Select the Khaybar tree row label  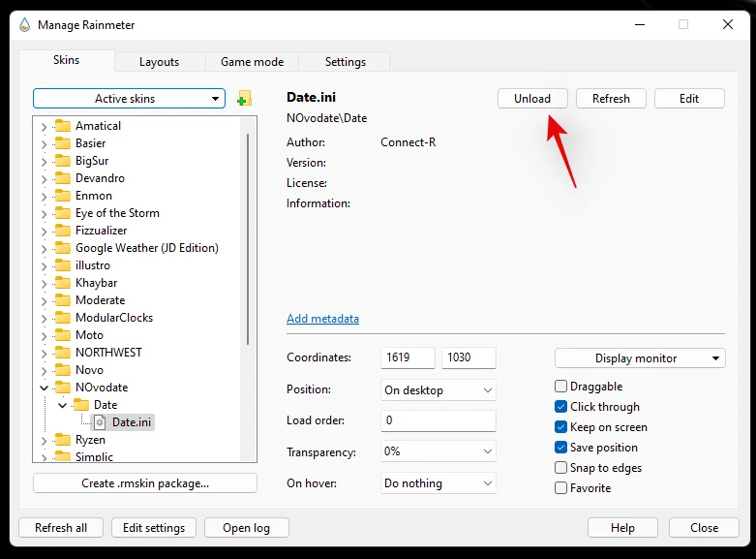pos(97,283)
